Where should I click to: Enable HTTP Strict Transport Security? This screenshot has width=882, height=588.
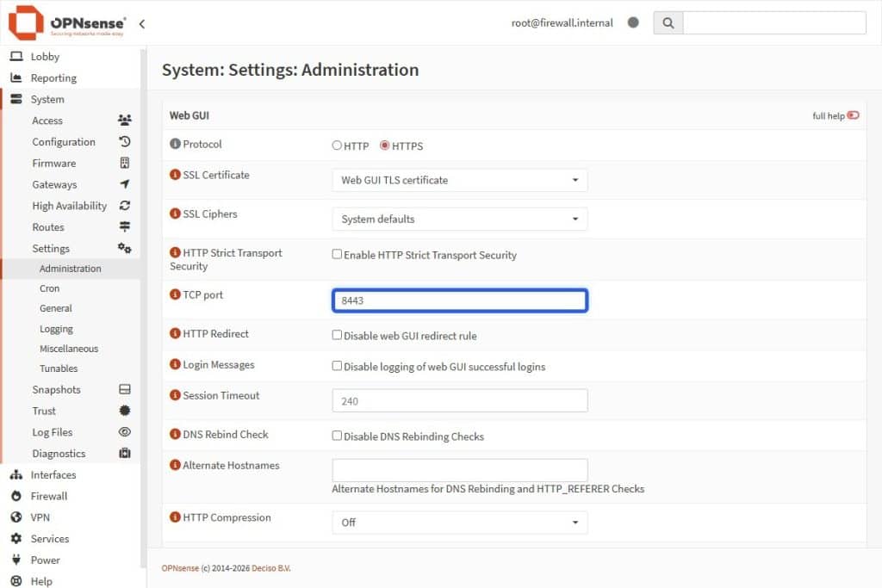[337, 255]
